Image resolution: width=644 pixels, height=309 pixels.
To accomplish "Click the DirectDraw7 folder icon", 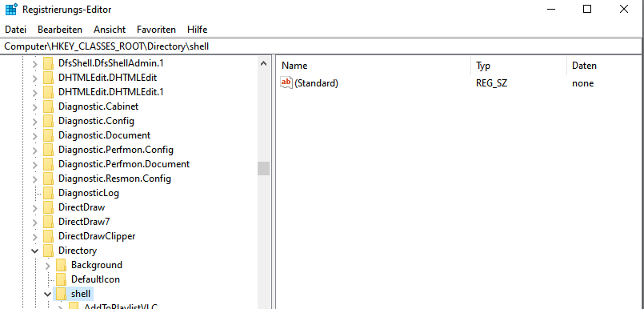I will pos(49,222).
